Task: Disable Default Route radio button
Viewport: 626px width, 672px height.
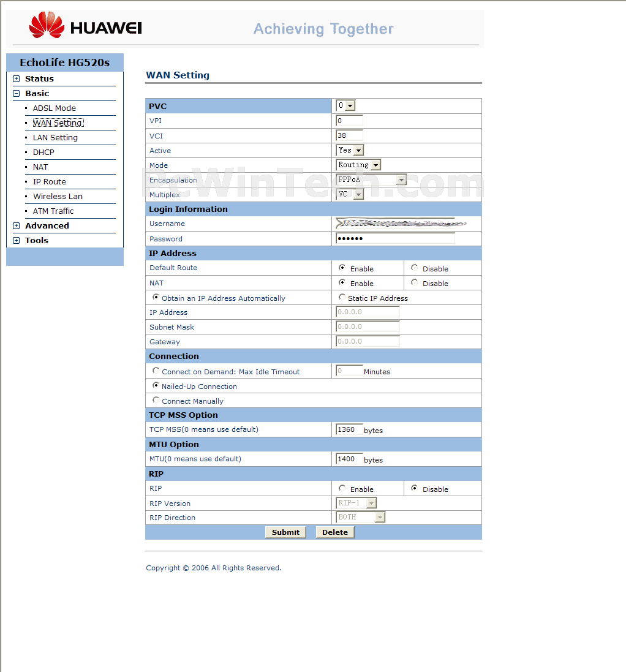Action: pos(414,268)
